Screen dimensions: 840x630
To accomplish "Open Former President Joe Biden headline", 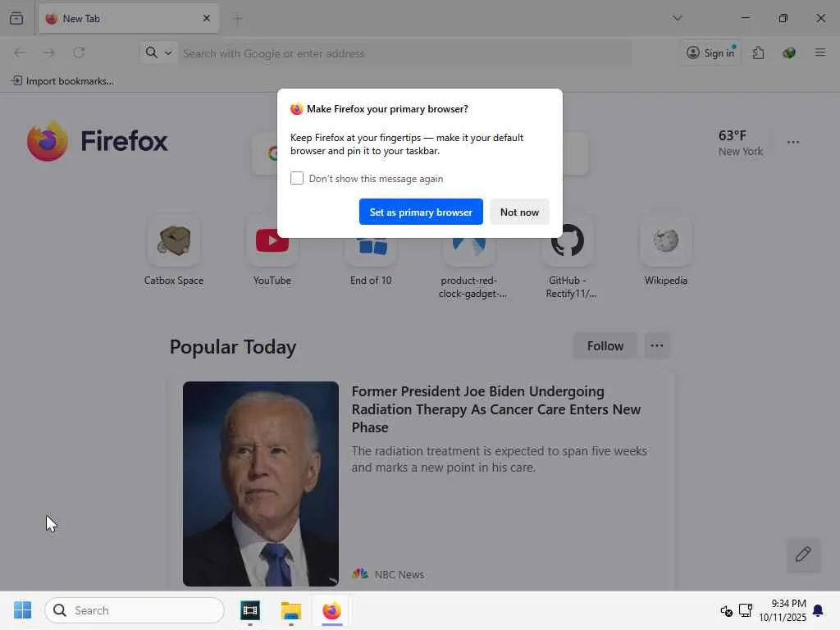I will point(496,409).
